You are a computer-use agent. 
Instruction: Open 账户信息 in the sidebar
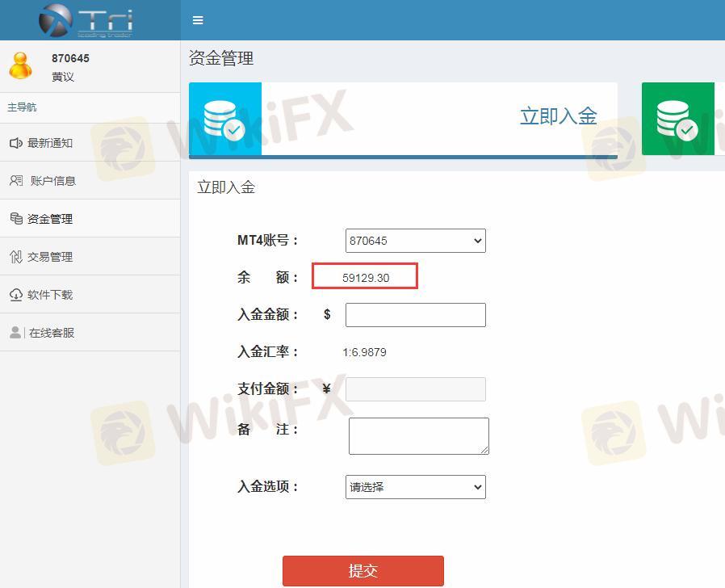90,181
